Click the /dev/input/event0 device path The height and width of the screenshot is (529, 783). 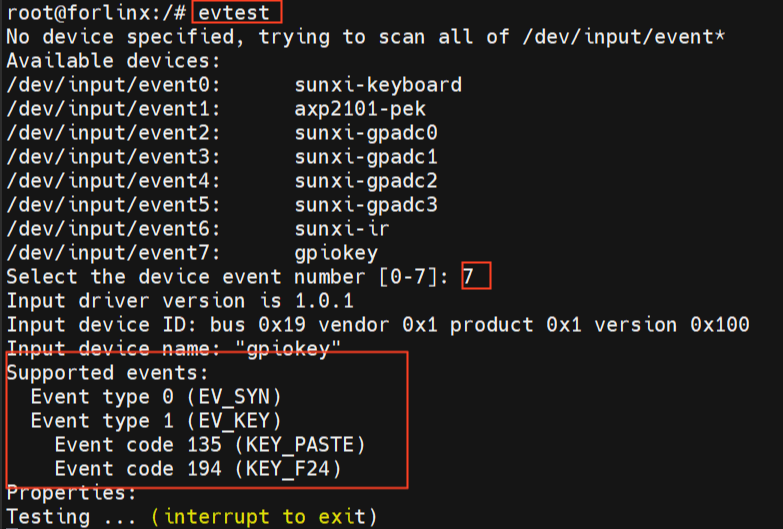[114, 85]
